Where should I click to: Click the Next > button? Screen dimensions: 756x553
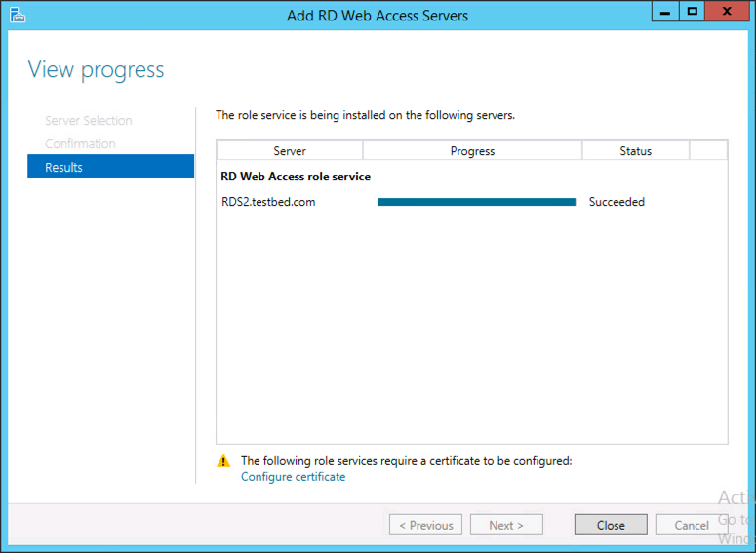[x=506, y=525]
